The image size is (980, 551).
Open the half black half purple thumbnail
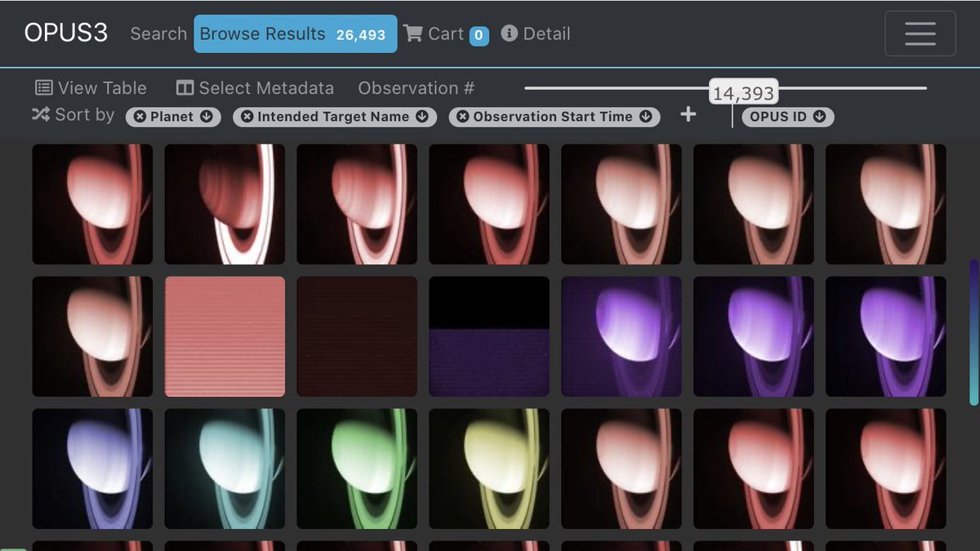pyautogui.click(x=489, y=336)
